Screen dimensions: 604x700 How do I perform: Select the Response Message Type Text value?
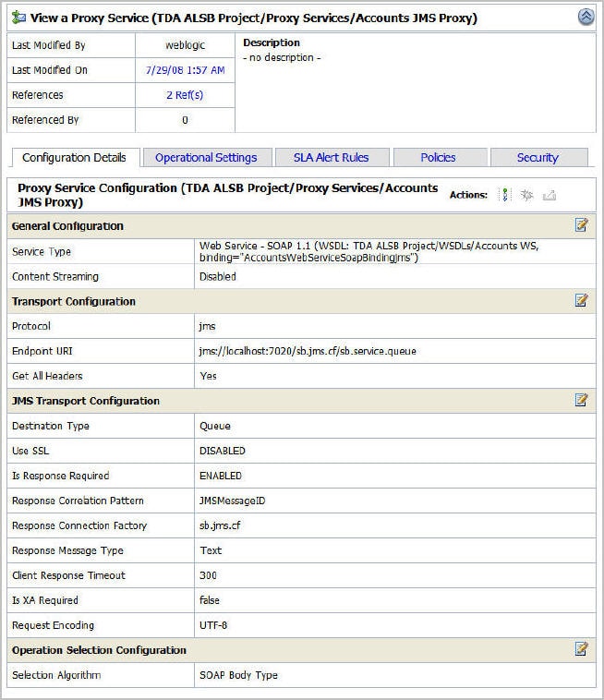pos(211,550)
